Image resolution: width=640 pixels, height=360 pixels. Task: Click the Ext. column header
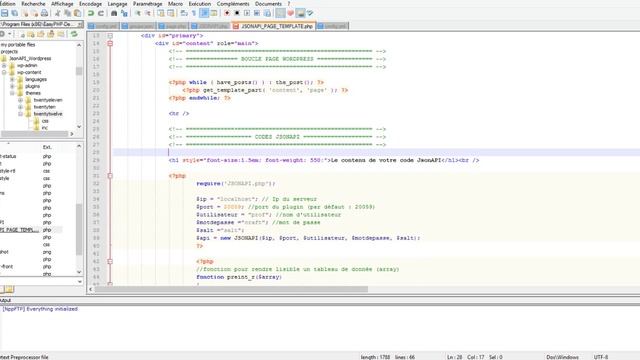(x=47, y=147)
